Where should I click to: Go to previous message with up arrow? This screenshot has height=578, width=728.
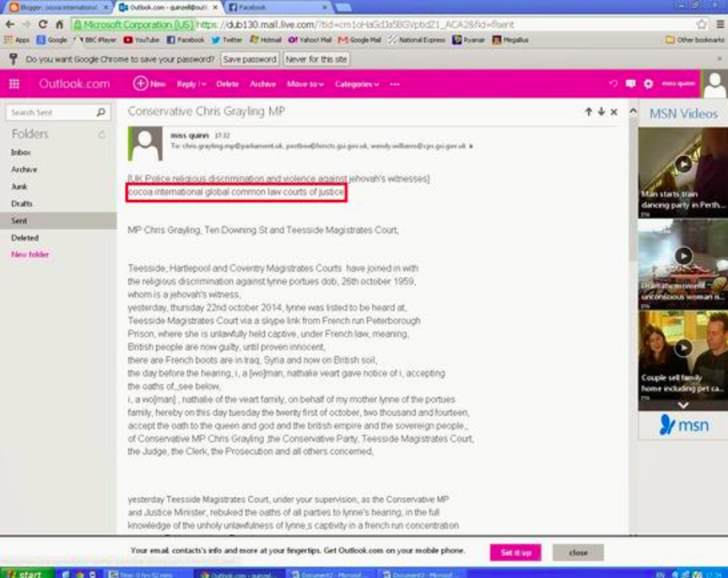[588, 111]
